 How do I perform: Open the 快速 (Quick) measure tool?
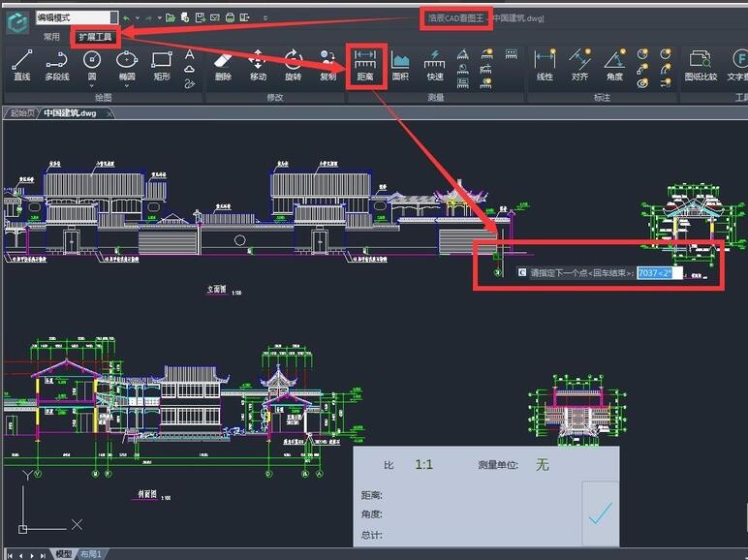pyautogui.click(x=435, y=64)
